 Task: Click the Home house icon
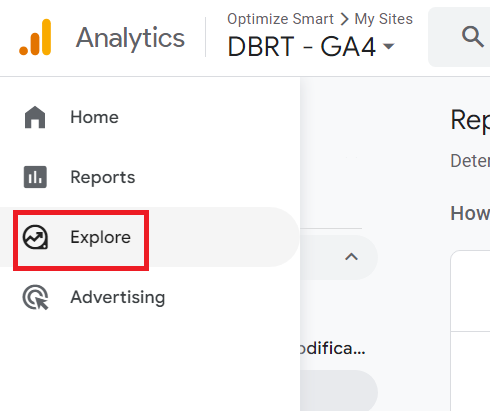(x=35, y=117)
